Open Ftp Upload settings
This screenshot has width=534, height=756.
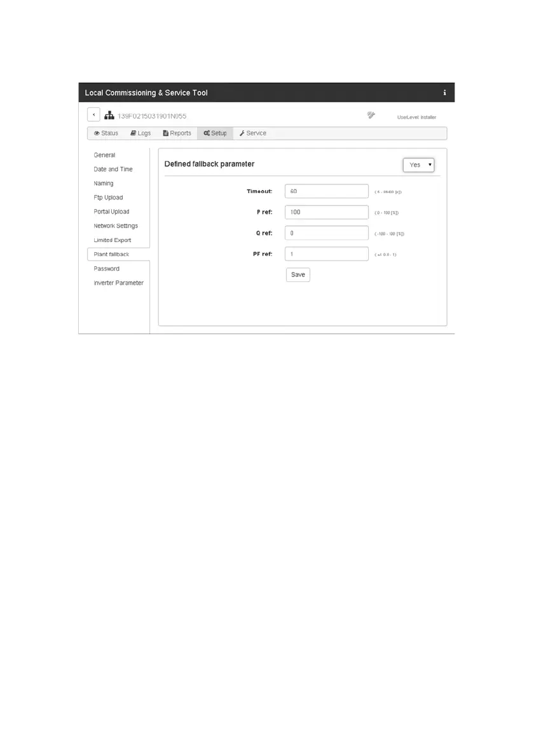[x=108, y=198]
